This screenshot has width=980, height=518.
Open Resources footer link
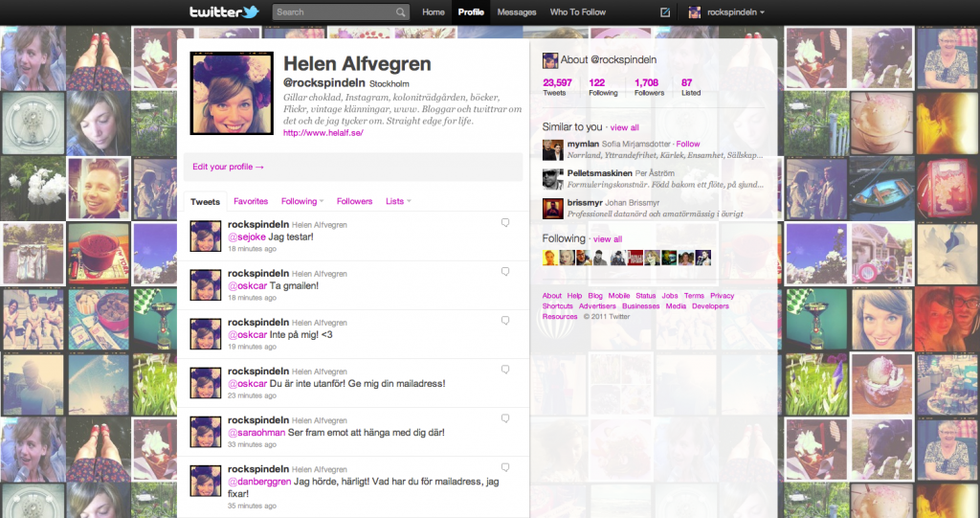click(x=560, y=317)
